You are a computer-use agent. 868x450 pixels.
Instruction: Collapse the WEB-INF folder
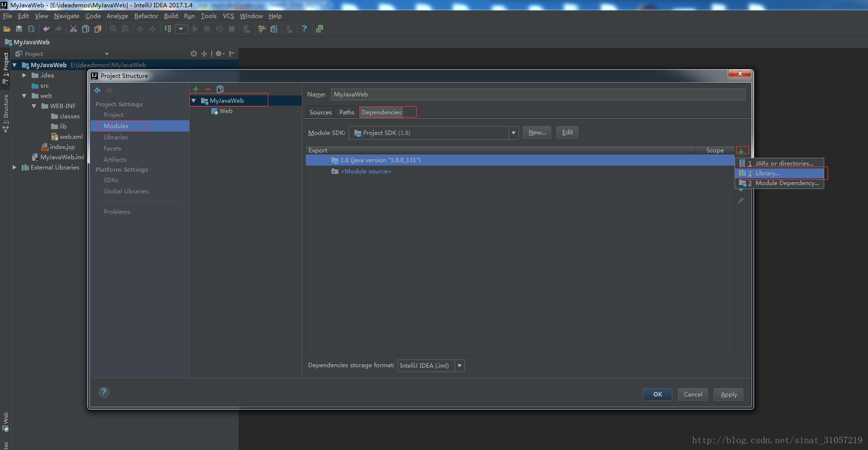click(x=34, y=106)
